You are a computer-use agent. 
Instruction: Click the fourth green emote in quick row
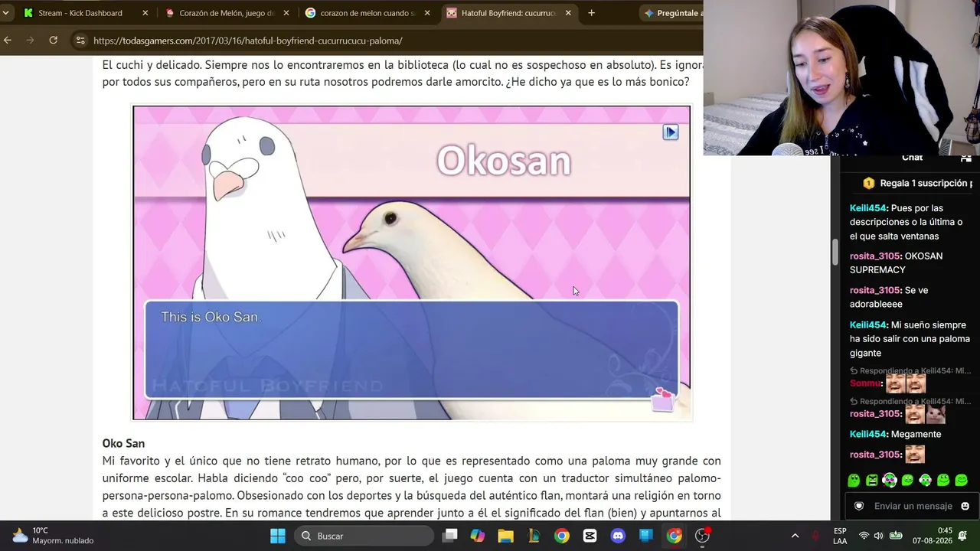click(x=907, y=481)
